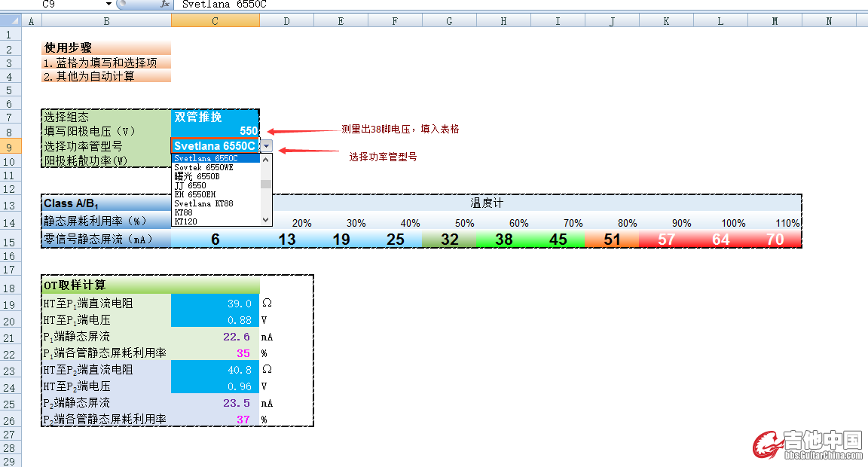Screen dimensions: 868x467
Task: Open the Name Box dropdown arrow
Action: 108,4
